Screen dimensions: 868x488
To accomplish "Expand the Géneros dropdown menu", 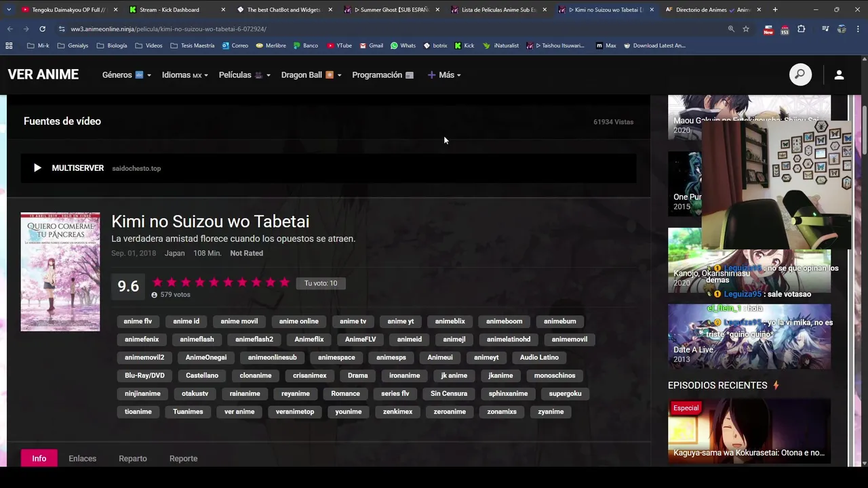I will point(126,75).
